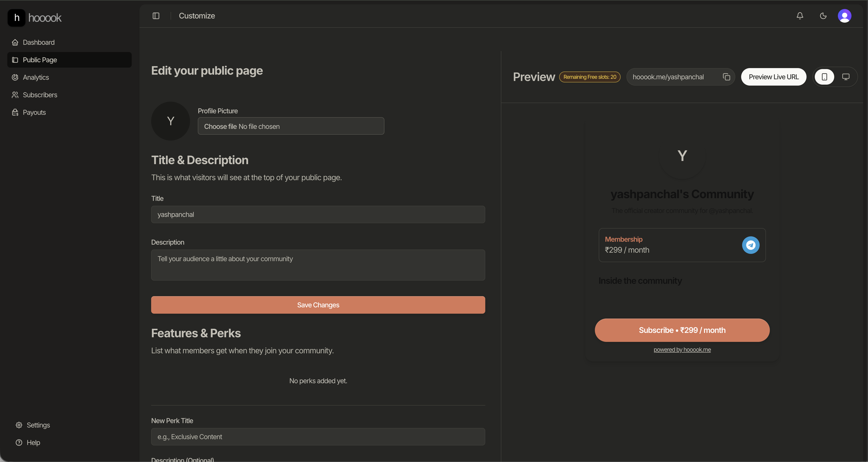The image size is (868, 462).
Task: Click Preview Live URL button
Action: [x=773, y=77]
